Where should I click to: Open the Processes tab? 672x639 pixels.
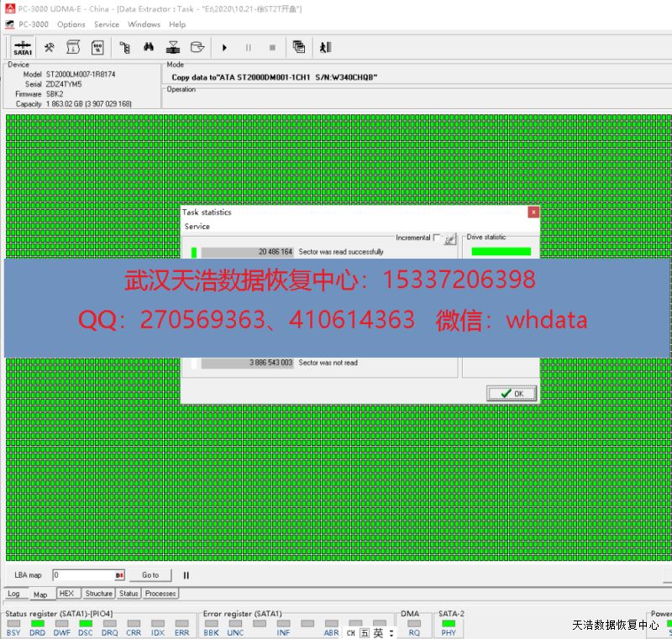click(160, 594)
